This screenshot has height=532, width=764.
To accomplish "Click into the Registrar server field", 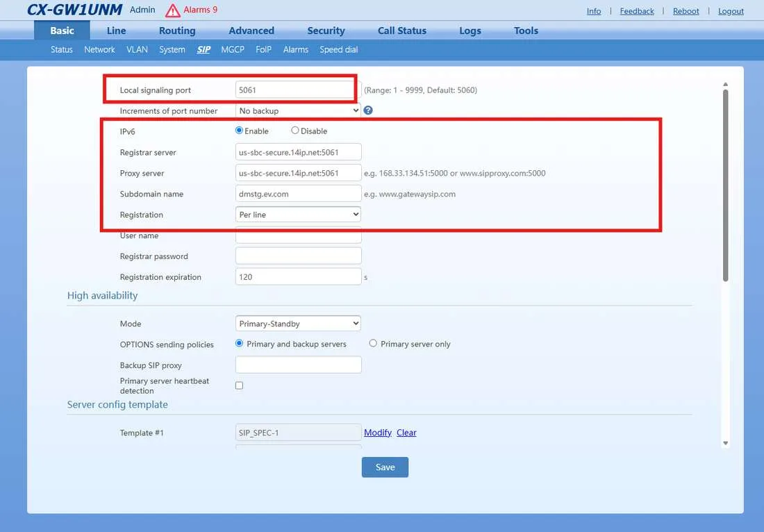I will (298, 152).
